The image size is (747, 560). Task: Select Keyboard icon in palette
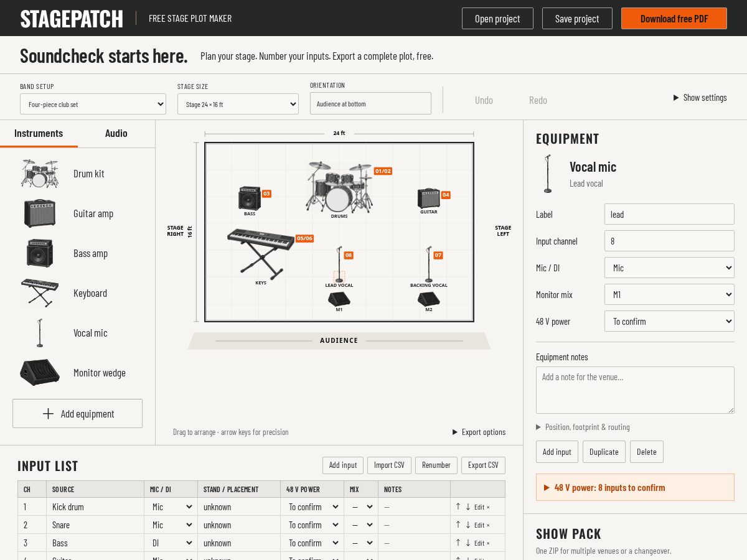pyautogui.click(x=40, y=293)
